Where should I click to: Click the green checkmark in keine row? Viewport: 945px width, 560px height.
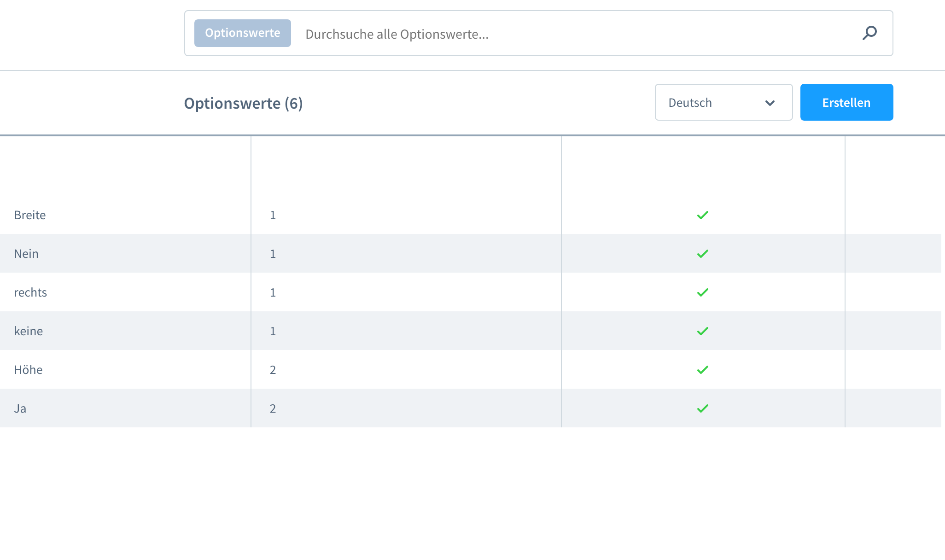pos(703,331)
